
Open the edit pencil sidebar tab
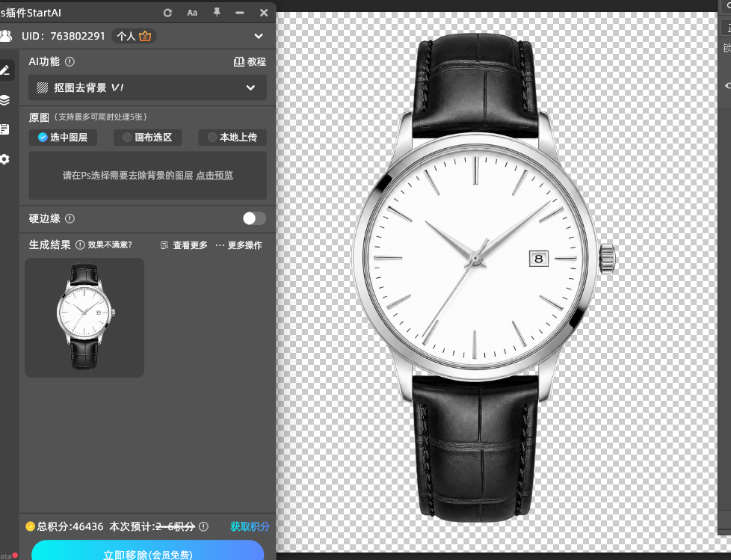click(x=4, y=70)
